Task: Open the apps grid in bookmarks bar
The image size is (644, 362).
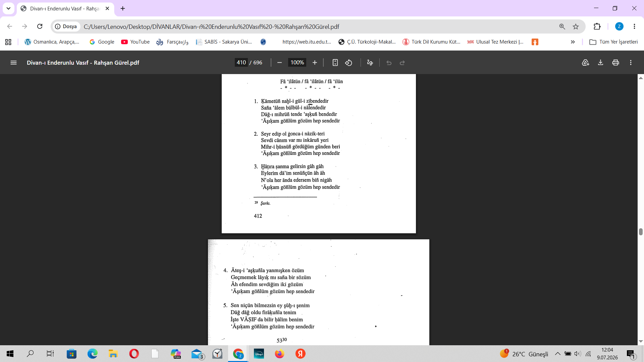Action: pyautogui.click(x=8, y=42)
